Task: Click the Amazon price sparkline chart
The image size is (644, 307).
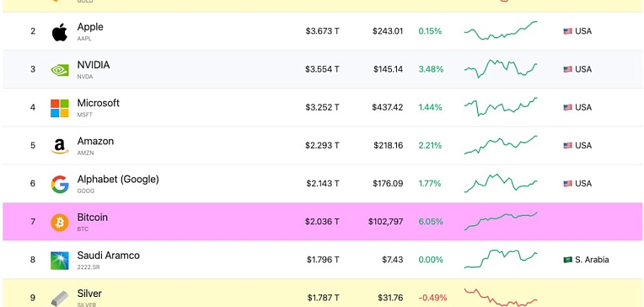Action: (501, 145)
